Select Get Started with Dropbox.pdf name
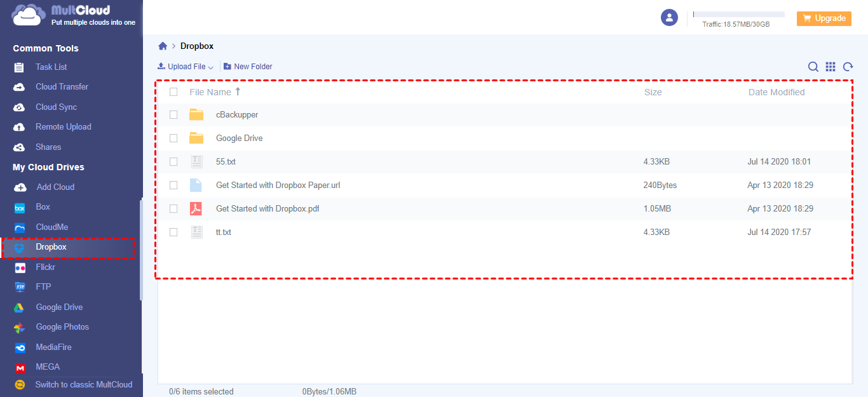Viewport: 868px width, 397px height. [x=268, y=208]
